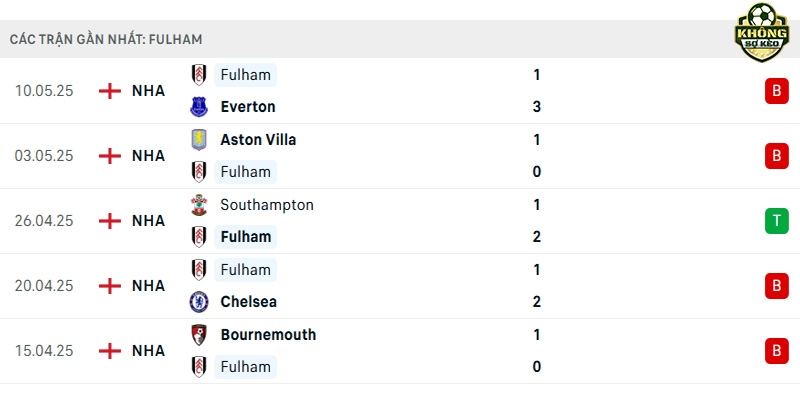Click the Chelsea club crest

coord(199,302)
